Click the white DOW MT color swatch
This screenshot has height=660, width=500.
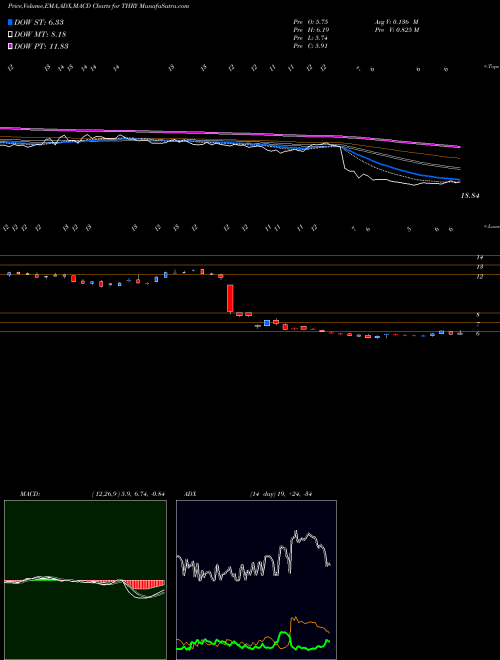[x=10, y=35]
